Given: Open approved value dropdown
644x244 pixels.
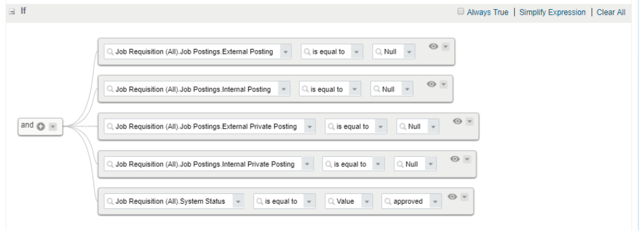Looking at the screenshot, I should [x=435, y=201].
